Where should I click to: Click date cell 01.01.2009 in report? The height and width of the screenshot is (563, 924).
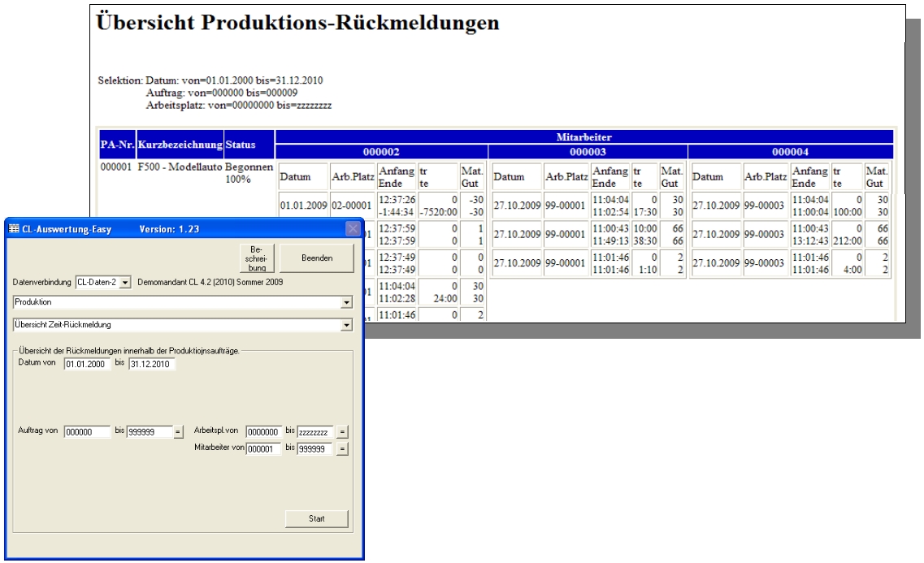pos(303,206)
